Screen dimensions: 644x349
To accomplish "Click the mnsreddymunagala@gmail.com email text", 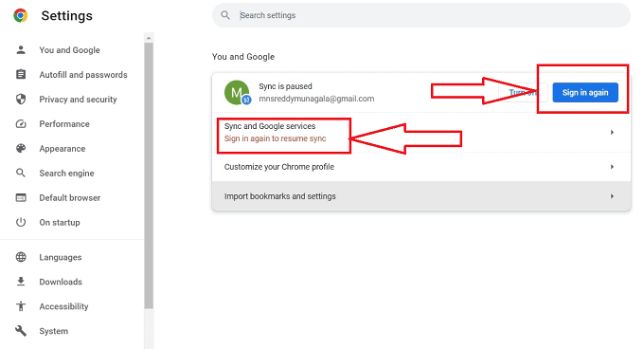I will click(316, 99).
